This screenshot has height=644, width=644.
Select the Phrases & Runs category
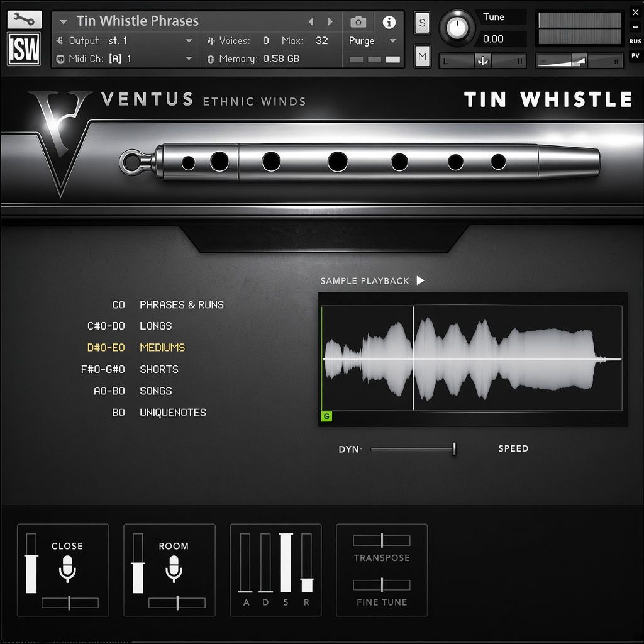click(182, 305)
